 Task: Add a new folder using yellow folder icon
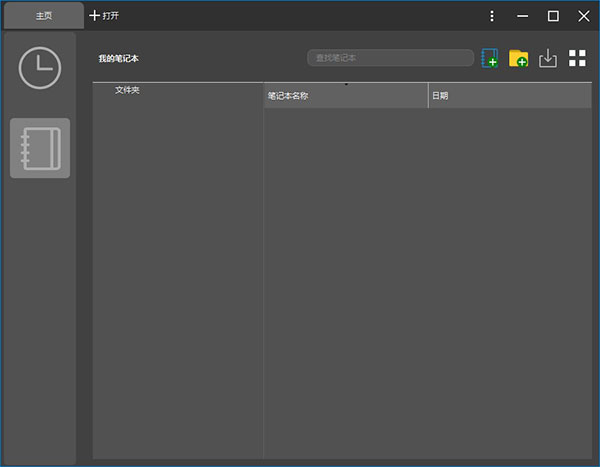pyautogui.click(x=518, y=58)
